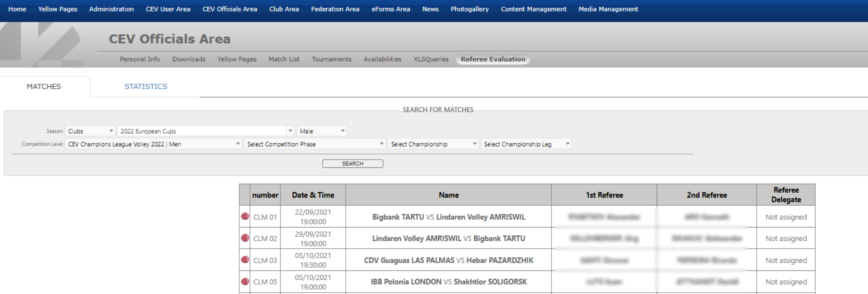This screenshot has height=294, width=868.
Task: Open the eForms Area menu
Action: [x=391, y=9]
